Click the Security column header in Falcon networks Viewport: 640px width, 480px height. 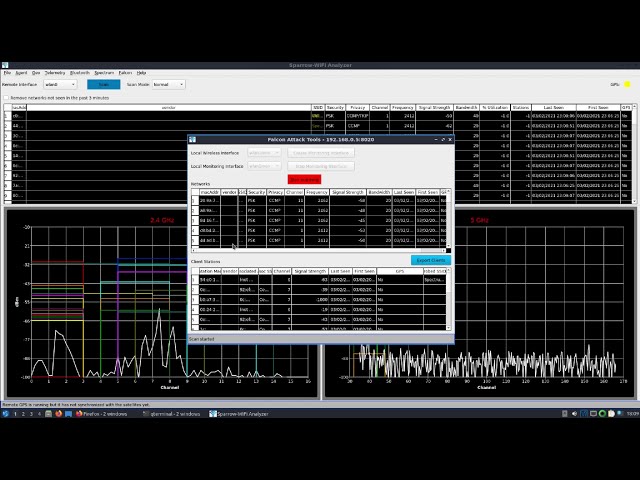tap(257, 192)
